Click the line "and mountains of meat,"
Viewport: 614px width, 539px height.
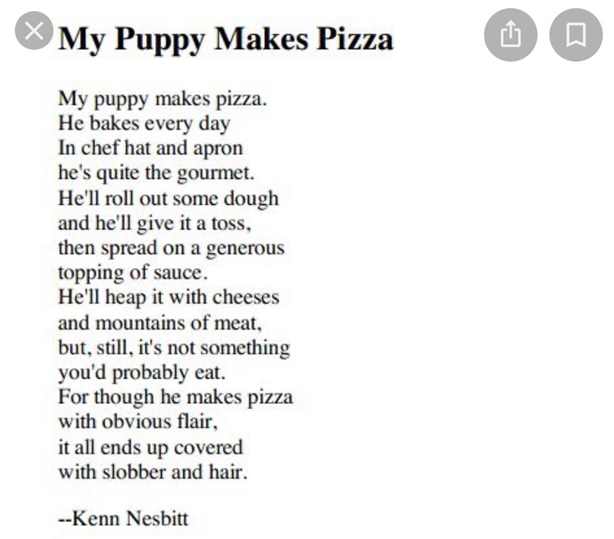(x=160, y=322)
